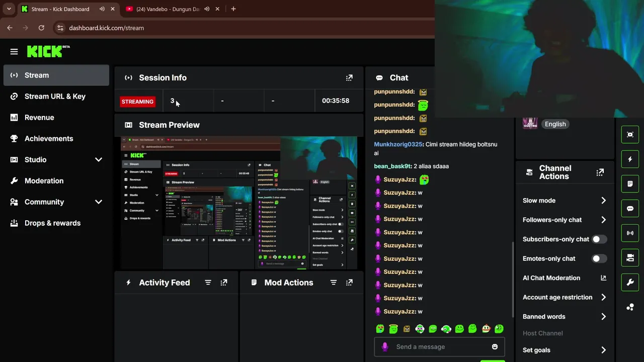Click username Munkhzorig0325 in chat
The image size is (644, 362).
click(398, 145)
